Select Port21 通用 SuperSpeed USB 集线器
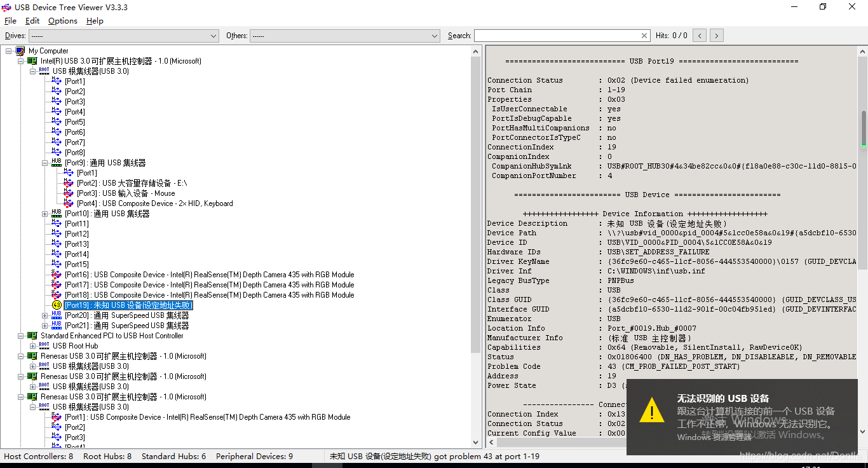This screenshot has height=468, width=868. tap(126, 326)
